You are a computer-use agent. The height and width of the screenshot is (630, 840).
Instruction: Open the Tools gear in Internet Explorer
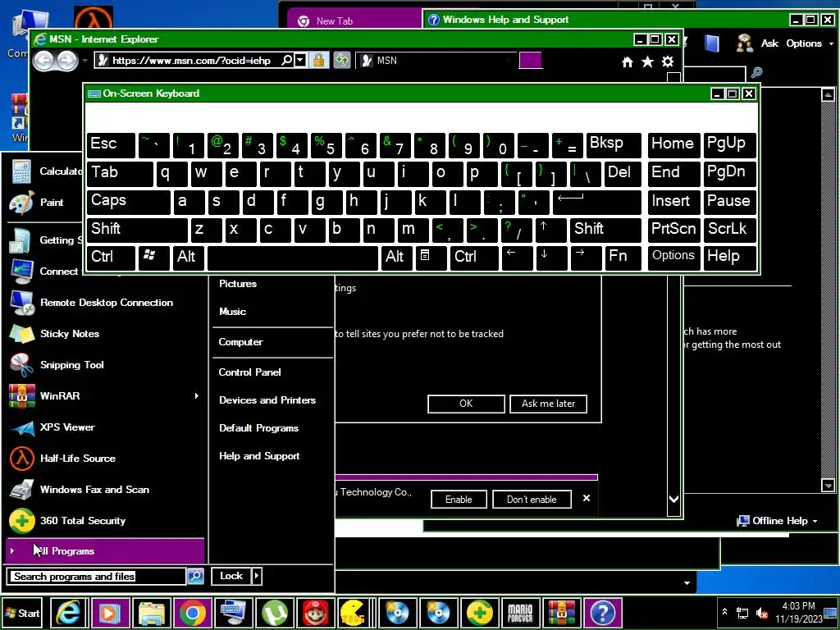tap(668, 62)
